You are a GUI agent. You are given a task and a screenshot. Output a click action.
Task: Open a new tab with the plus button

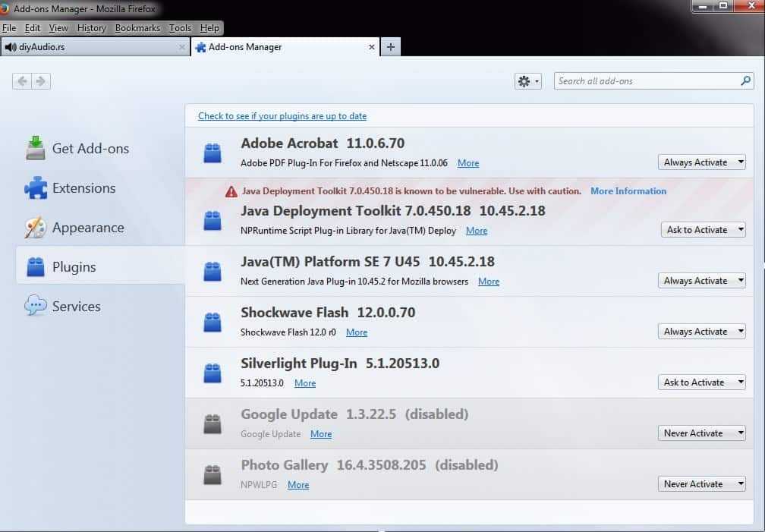click(x=391, y=47)
